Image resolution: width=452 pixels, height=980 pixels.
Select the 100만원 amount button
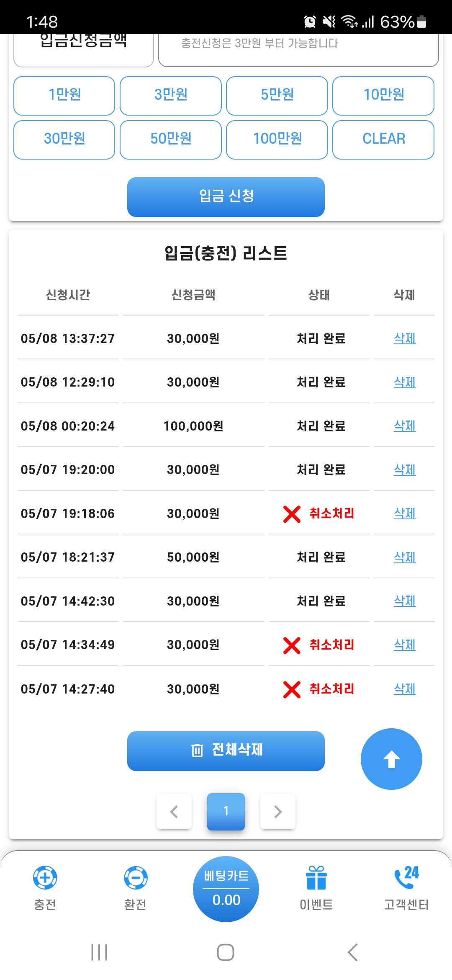[277, 140]
